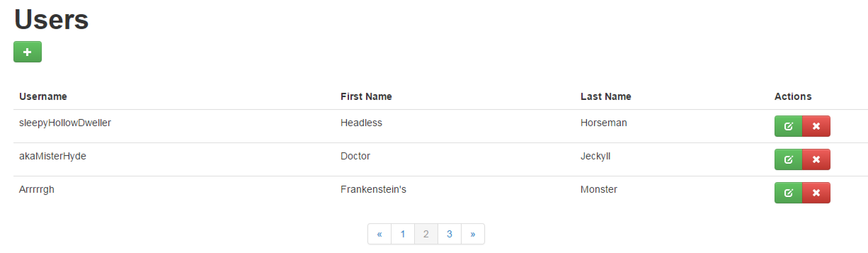Delete the akaMisterHyde user

click(x=816, y=159)
